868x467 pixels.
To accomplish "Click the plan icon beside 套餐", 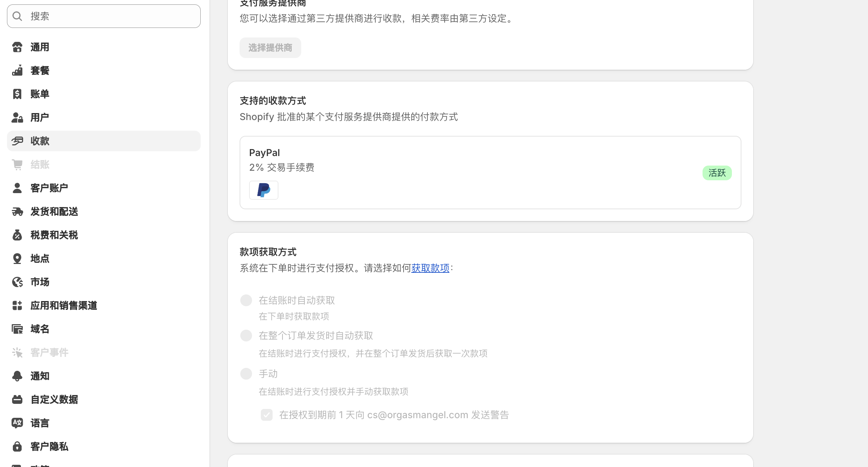I will (17, 70).
